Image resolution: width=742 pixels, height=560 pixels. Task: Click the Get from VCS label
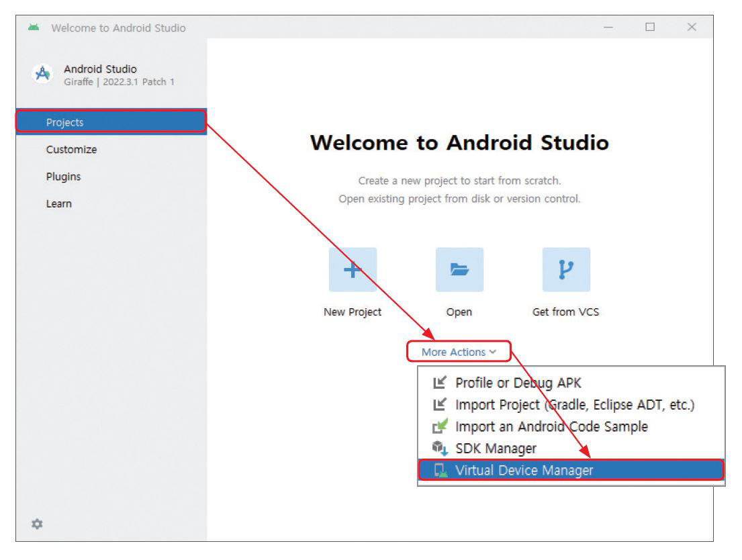click(566, 312)
